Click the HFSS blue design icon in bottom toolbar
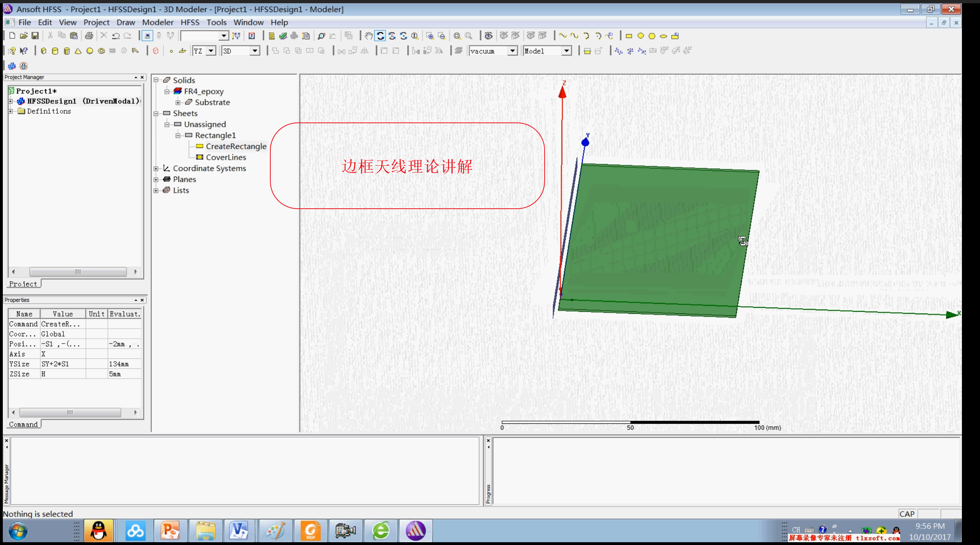The width and height of the screenshot is (980, 545). coord(12,66)
